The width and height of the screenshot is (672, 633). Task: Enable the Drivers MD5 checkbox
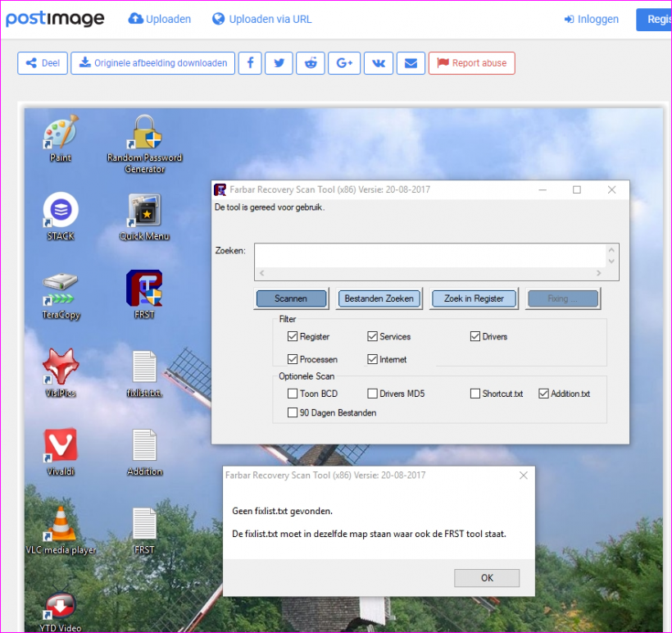(372, 394)
